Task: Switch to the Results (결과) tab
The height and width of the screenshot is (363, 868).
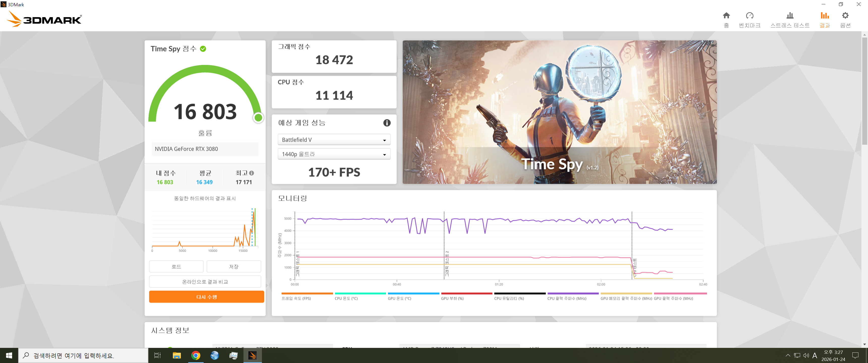Action: click(824, 19)
